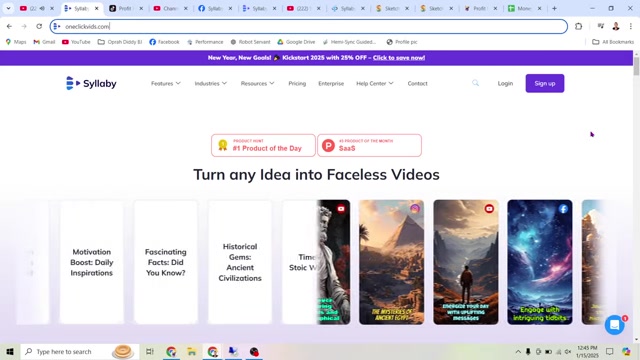Viewport: 640px width, 360px height.
Task: Expand the Industries menu
Action: (211, 83)
